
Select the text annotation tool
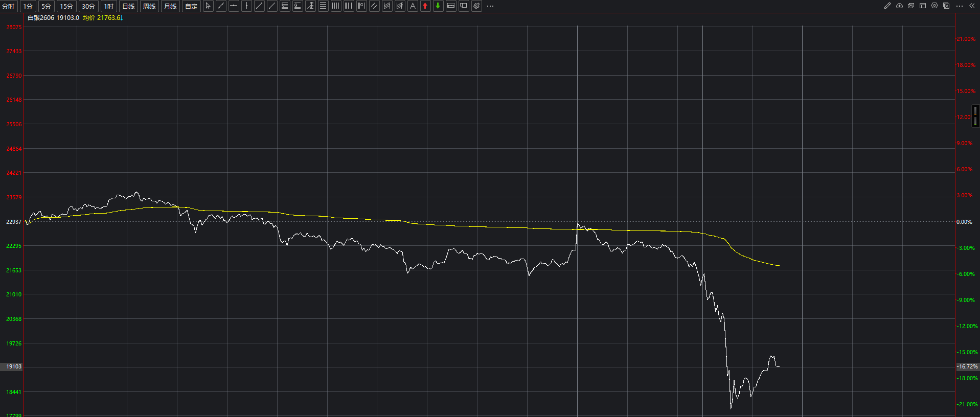[x=413, y=6]
